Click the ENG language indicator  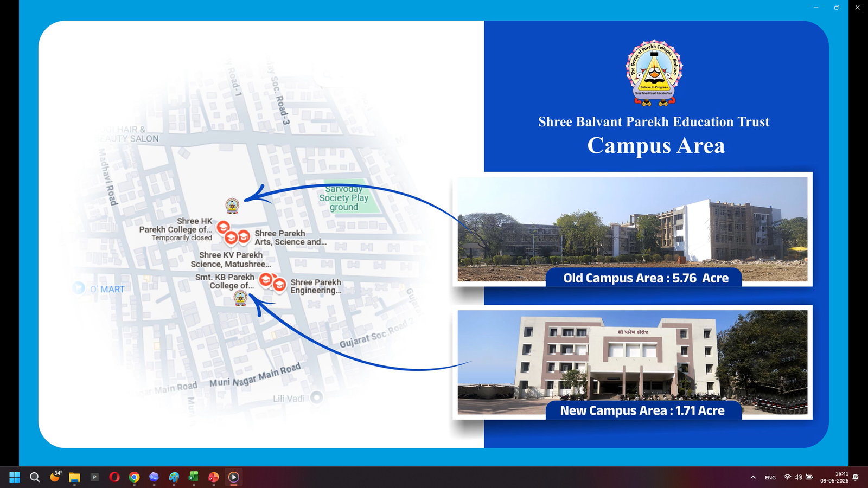770,478
